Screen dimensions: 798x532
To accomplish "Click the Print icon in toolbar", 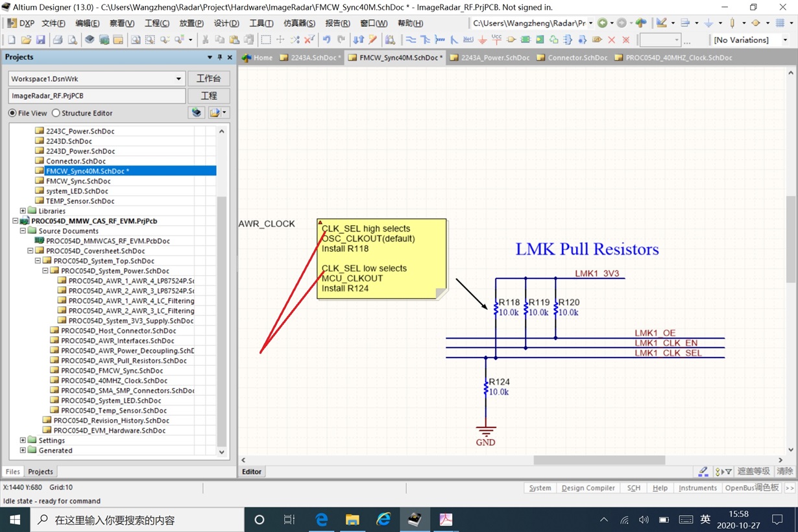I will 58,40.
